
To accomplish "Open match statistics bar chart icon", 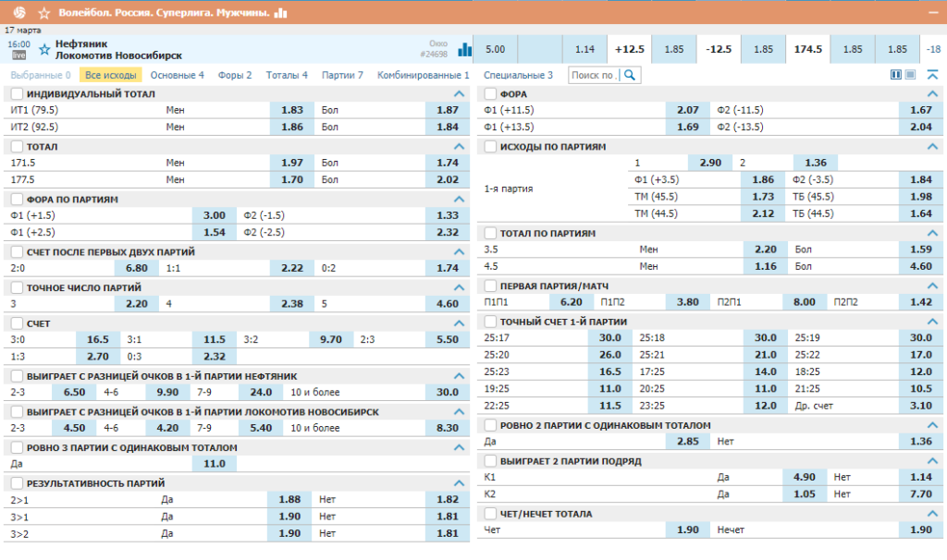I will coord(464,50).
